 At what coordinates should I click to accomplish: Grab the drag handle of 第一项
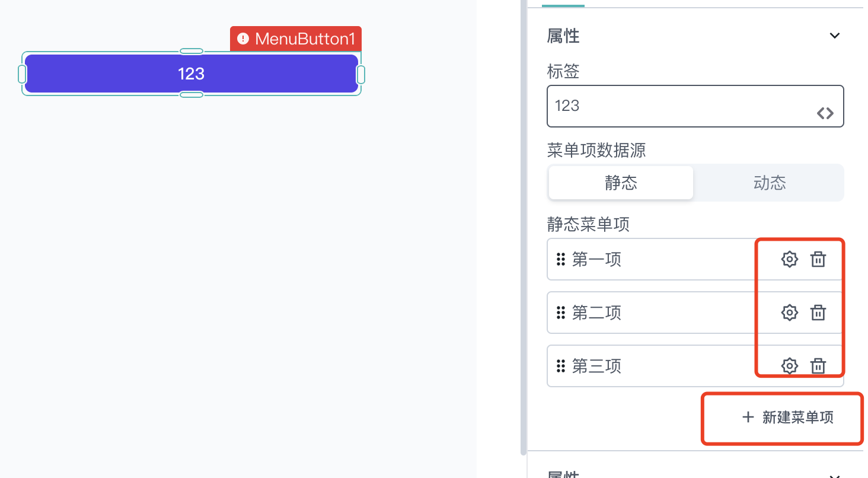point(561,259)
